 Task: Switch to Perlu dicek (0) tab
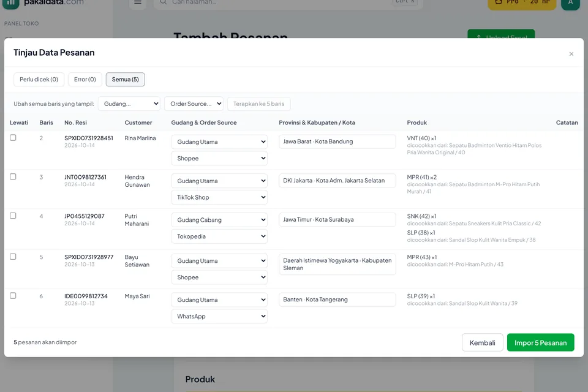(39, 80)
